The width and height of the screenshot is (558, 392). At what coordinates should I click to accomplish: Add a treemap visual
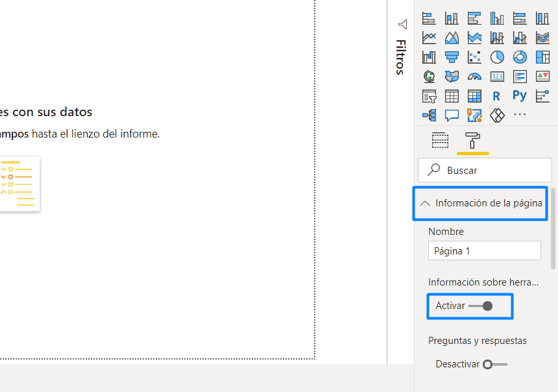(542, 57)
